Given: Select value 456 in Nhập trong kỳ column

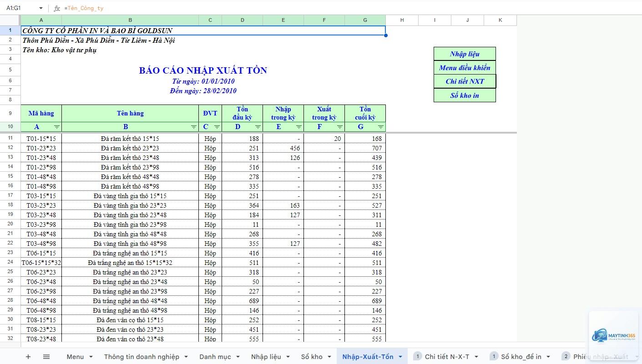Looking at the screenshot, I should [283, 148].
